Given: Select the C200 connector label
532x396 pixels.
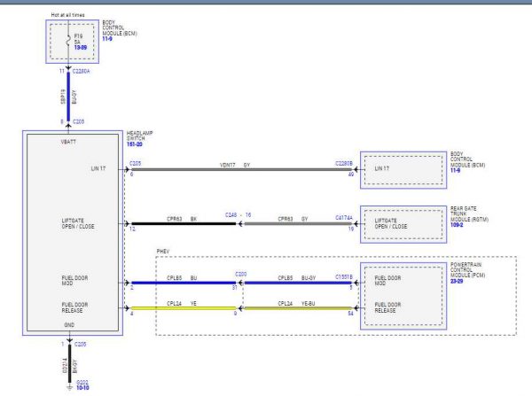Looking at the screenshot, I should [241, 274].
